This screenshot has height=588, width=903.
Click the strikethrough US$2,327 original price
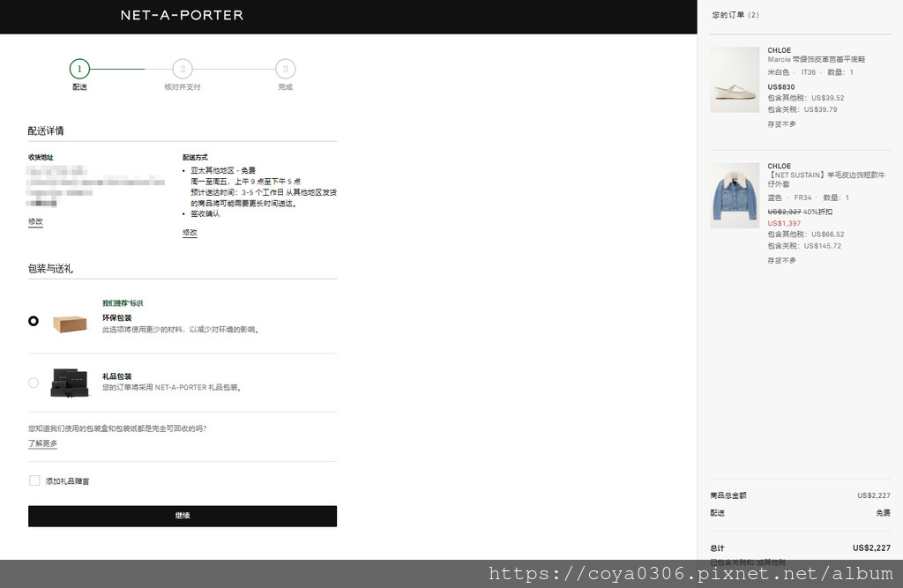tap(784, 212)
